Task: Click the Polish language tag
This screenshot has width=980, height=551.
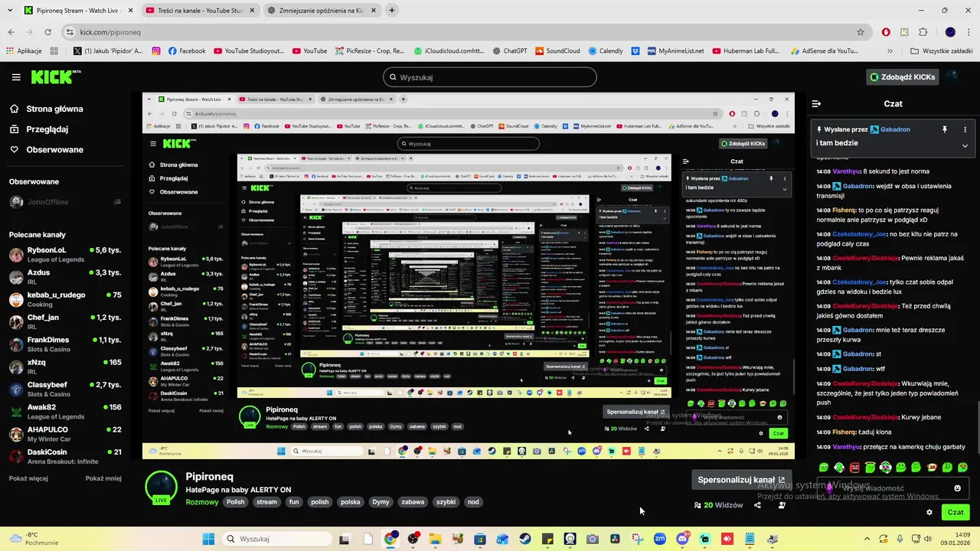Action: coord(235,502)
